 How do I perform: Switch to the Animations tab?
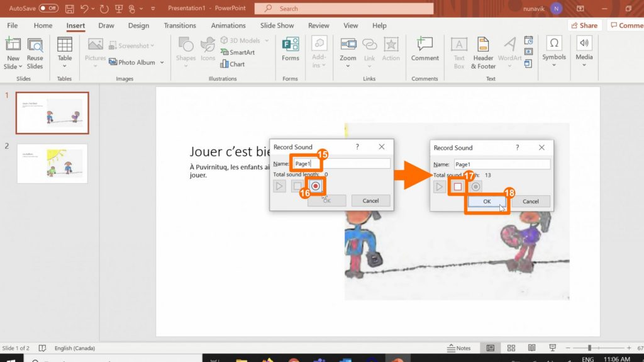(x=228, y=26)
